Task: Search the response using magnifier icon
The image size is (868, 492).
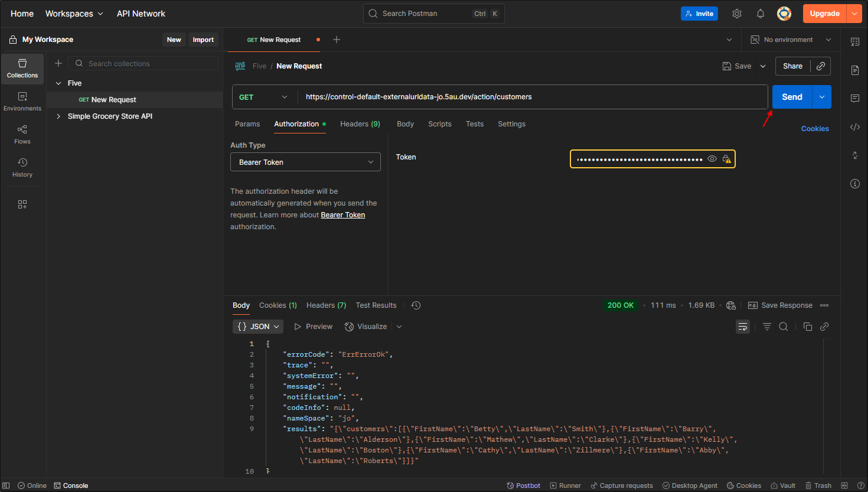Action: tap(784, 327)
